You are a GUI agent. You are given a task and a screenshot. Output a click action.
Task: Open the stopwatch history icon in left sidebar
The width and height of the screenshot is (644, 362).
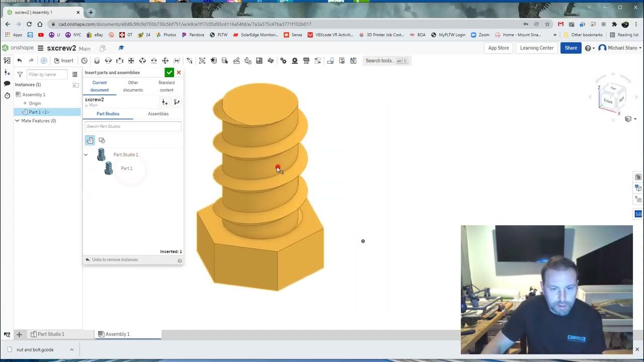coord(7,96)
